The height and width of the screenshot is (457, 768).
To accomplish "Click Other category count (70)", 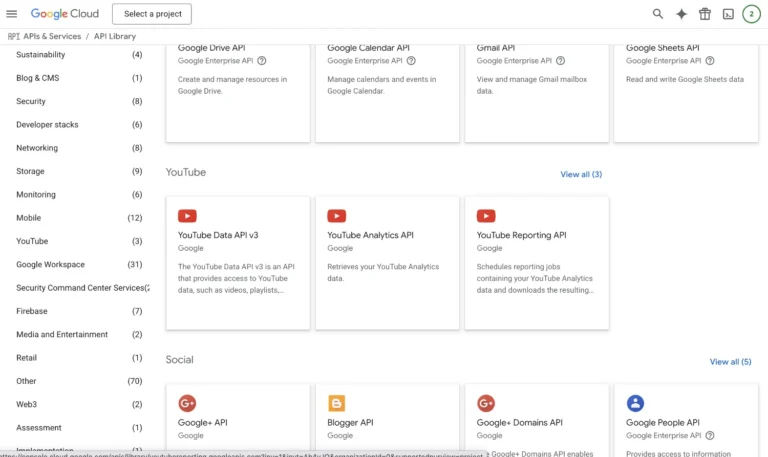I will pos(135,381).
